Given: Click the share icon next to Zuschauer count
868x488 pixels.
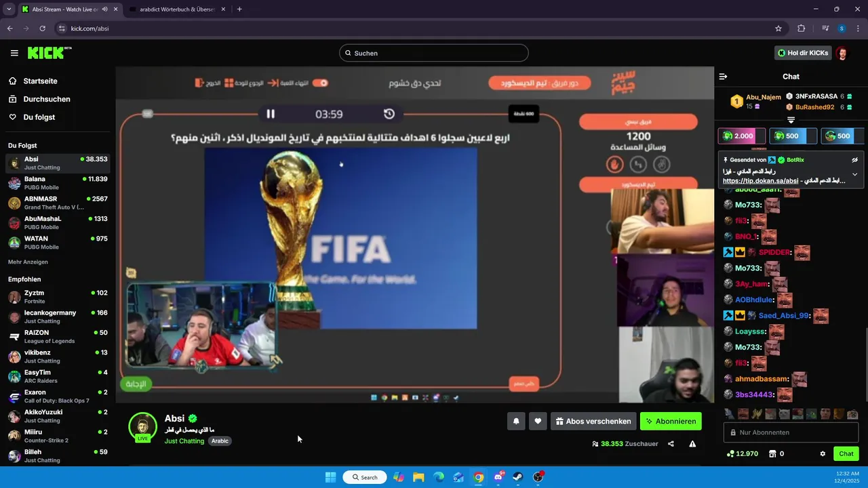Looking at the screenshot, I should coord(671,444).
